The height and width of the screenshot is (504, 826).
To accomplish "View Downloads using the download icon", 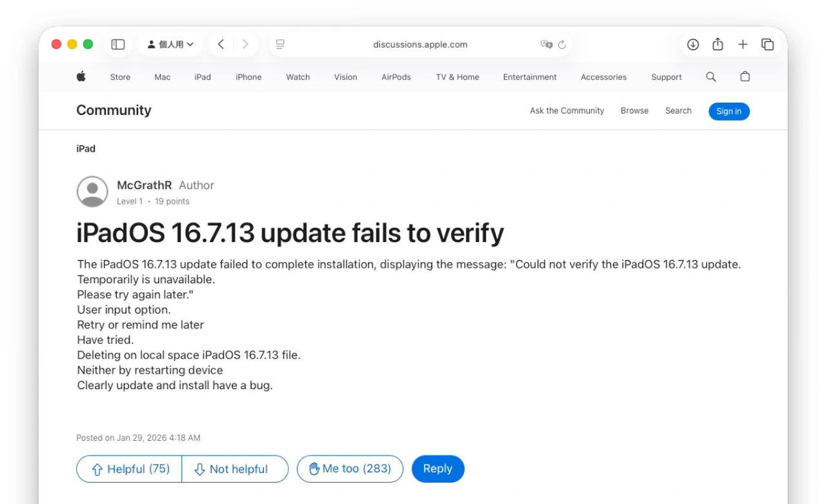I will [692, 44].
